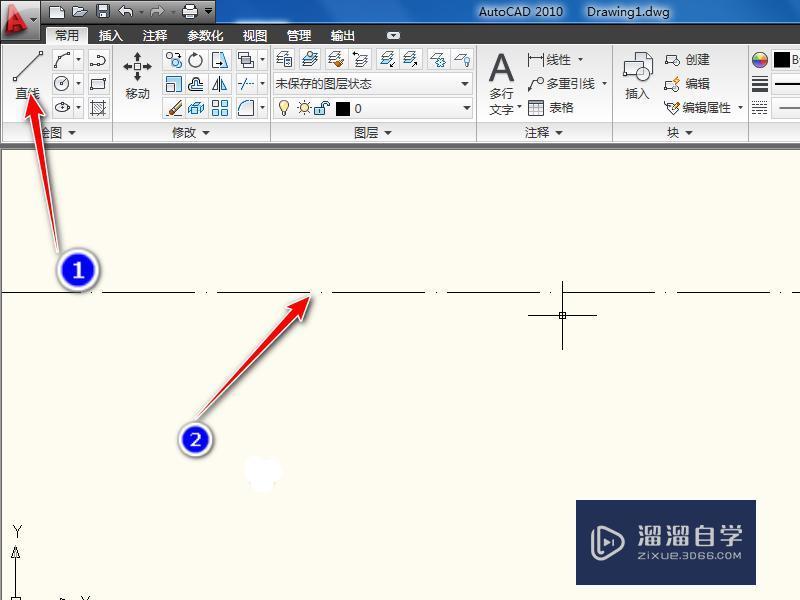This screenshot has width=800, height=600.
Task: Expand the 修改 panel
Action: click(191, 133)
